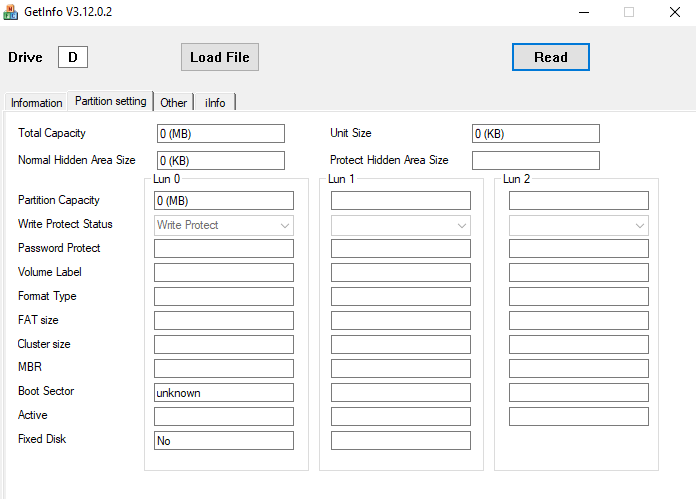Click Lun 0 Format Type field

tap(224, 297)
